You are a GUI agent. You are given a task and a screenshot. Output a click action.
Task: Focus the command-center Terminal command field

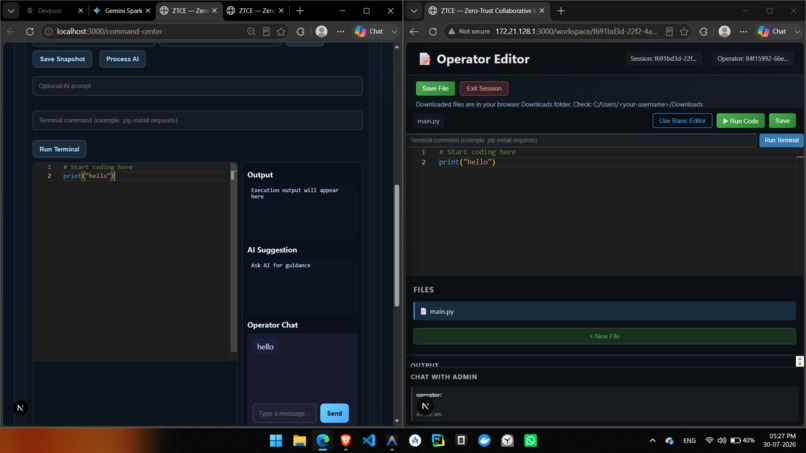(x=197, y=120)
